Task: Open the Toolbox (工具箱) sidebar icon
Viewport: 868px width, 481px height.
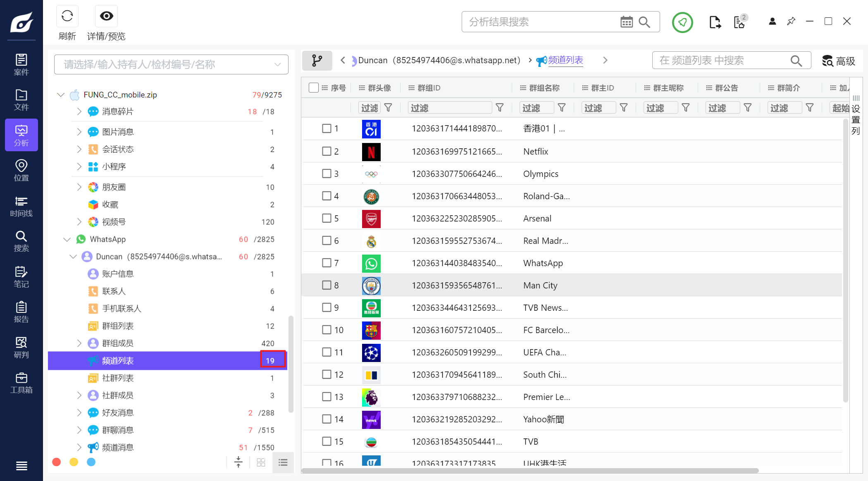Action: pos(21,383)
